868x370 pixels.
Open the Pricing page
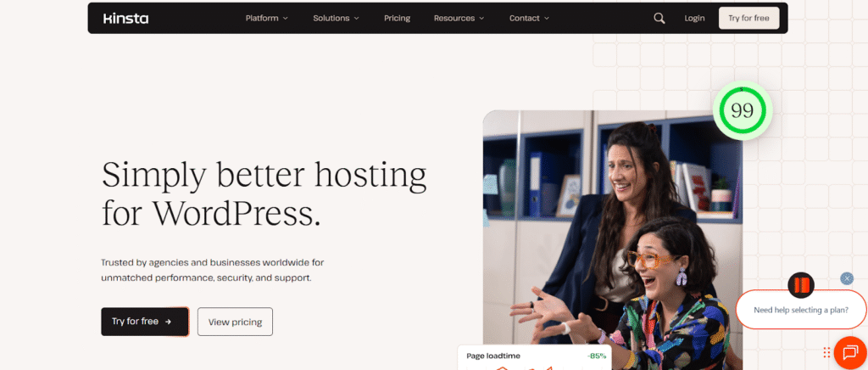(x=397, y=19)
